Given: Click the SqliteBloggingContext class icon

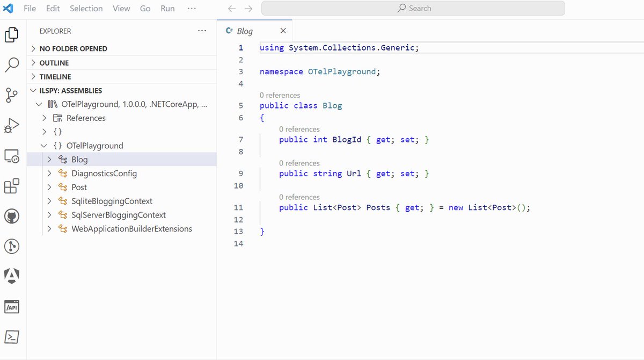Looking at the screenshot, I should pos(63,201).
